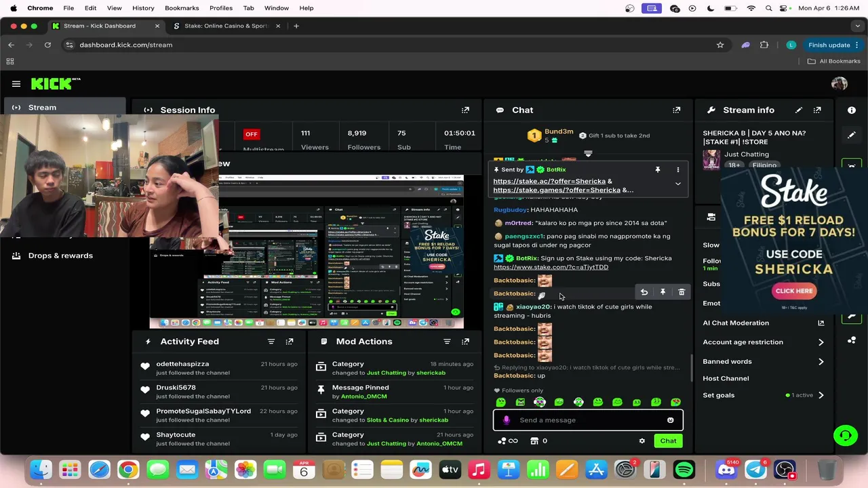Open the user profile avatar menu
The width and height of the screenshot is (868, 488).
coord(840,83)
